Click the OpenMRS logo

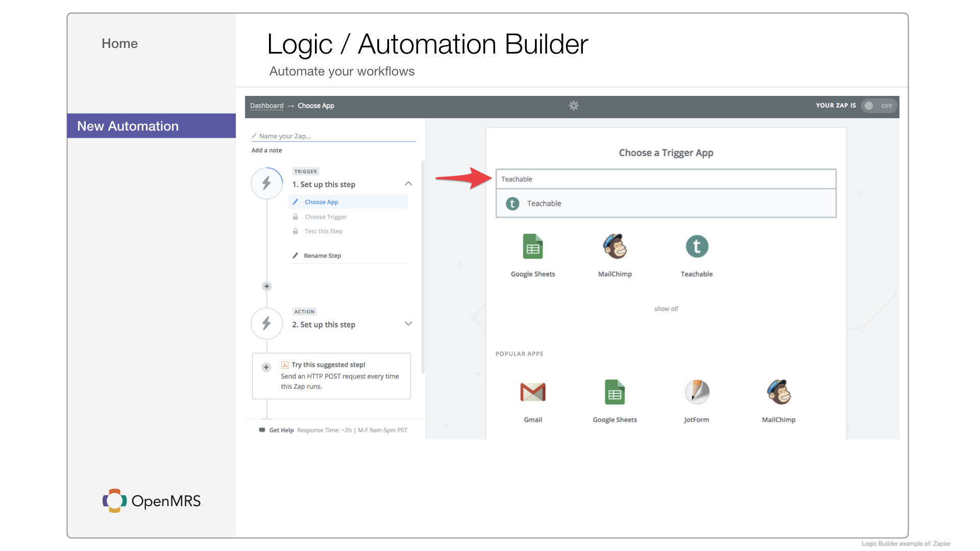tap(151, 501)
